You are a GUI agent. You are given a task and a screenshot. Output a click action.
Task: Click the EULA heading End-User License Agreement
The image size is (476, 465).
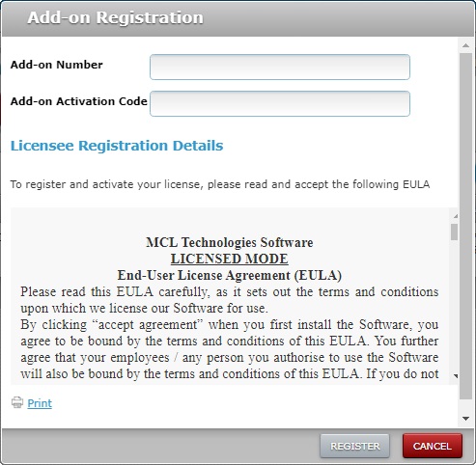206,275
